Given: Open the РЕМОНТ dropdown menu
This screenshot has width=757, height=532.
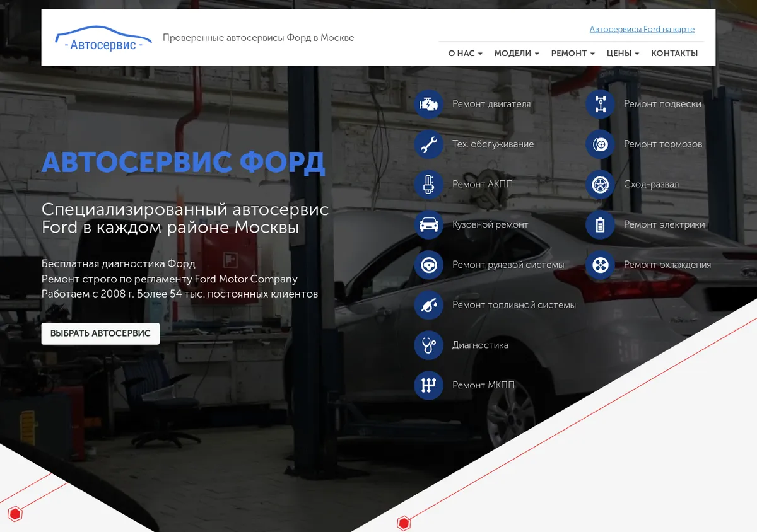Looking at the screenshot, I should pyautogui.click(x=573, y=54).
